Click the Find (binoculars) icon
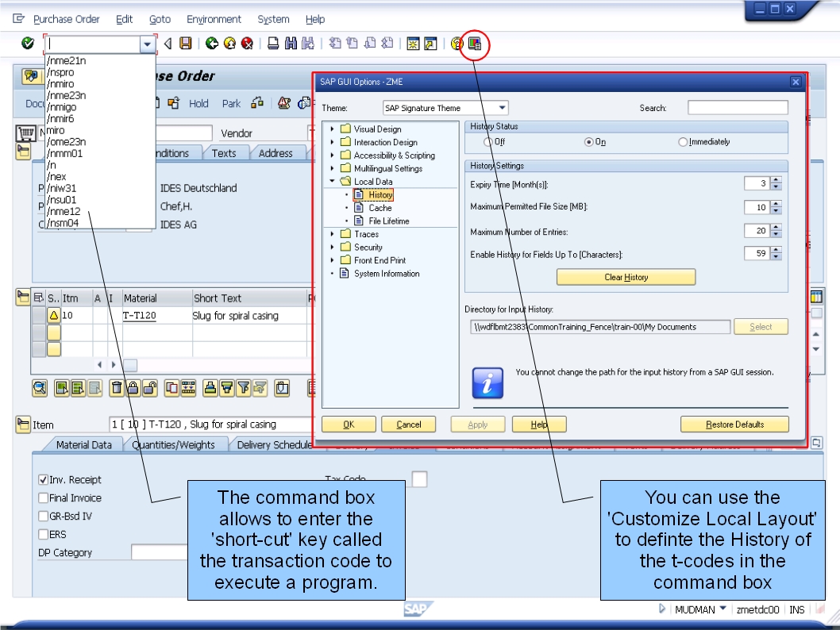The width and height of the screenshot is (840, 630). (x=291, y=44)
